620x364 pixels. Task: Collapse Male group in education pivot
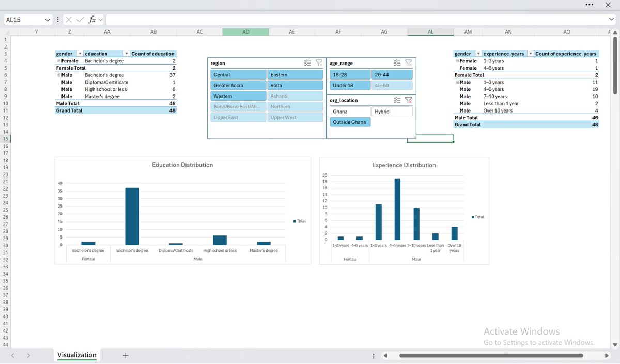click(58, 75)
